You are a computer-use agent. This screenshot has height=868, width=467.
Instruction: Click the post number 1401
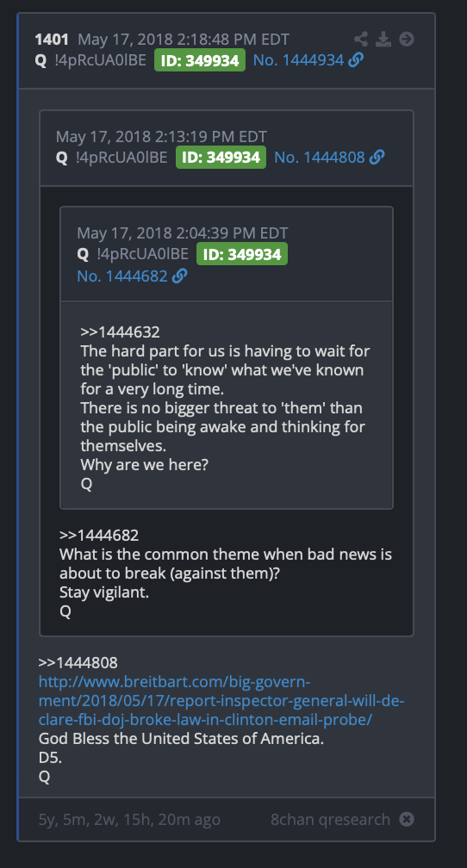coord(52,40)
